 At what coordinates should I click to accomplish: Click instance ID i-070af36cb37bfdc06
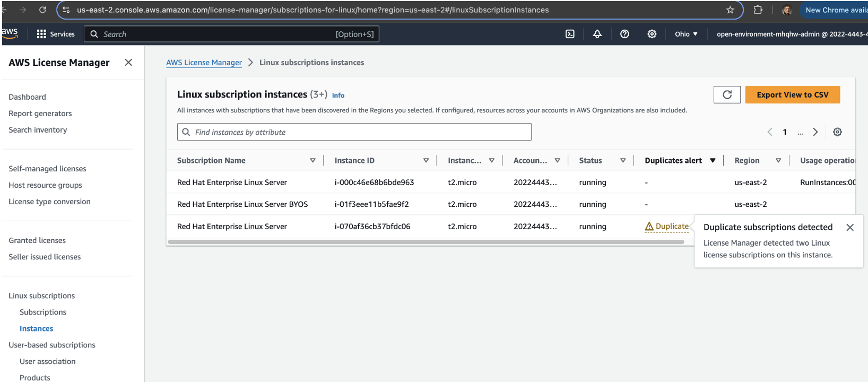[372, 227]
